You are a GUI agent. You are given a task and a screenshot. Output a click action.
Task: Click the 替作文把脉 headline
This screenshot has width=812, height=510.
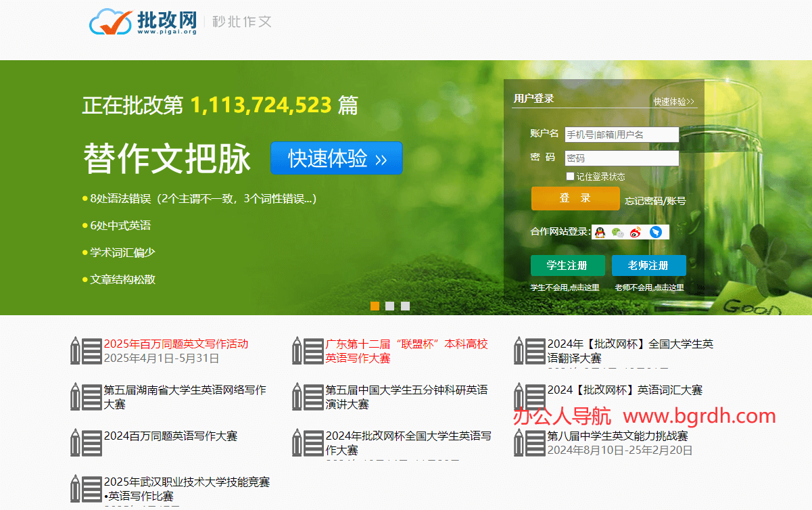(167, 159)
